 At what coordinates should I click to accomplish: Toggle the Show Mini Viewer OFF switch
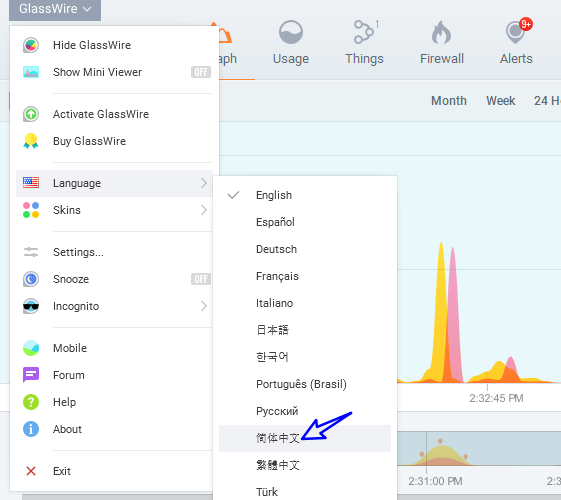click(x=201, y=72)
